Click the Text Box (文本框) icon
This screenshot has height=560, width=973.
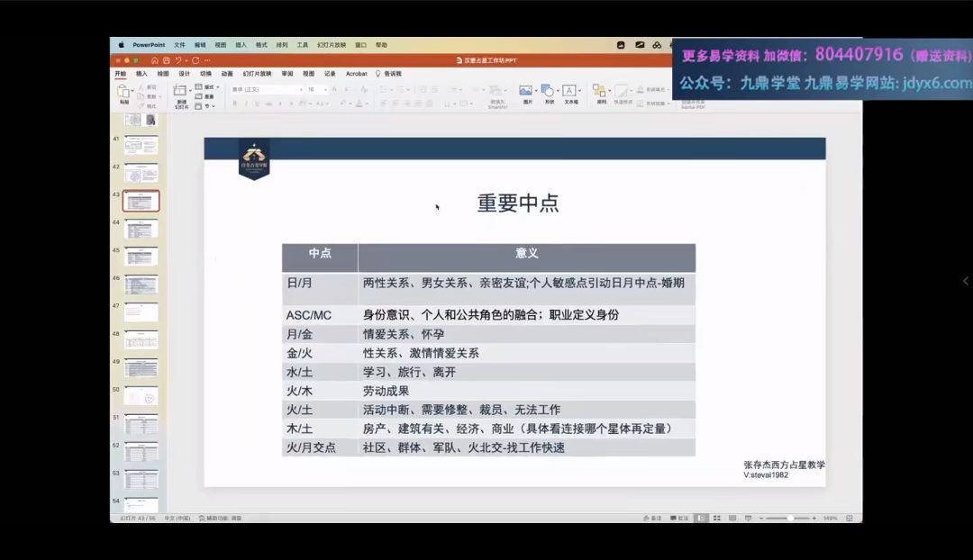click(x=570, y=92)
